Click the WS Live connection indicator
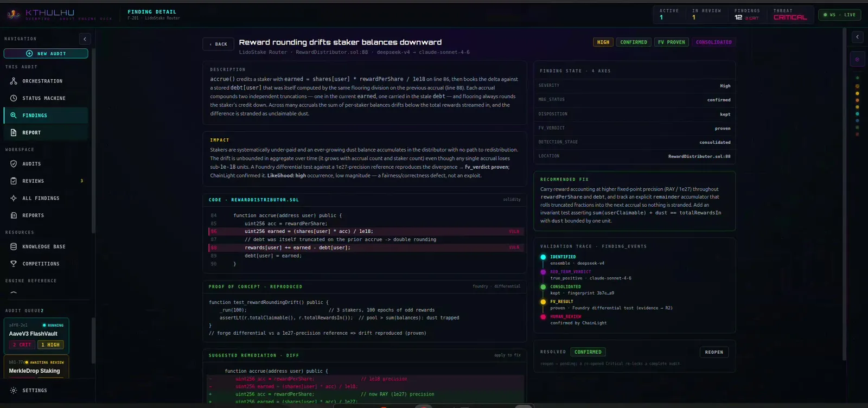868x408 pixels. click(x=839, y=15)
